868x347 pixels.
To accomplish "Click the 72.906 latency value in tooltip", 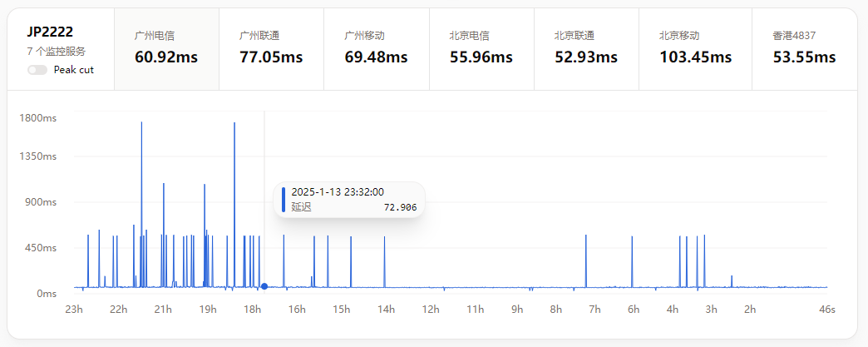I will [400, 207].
